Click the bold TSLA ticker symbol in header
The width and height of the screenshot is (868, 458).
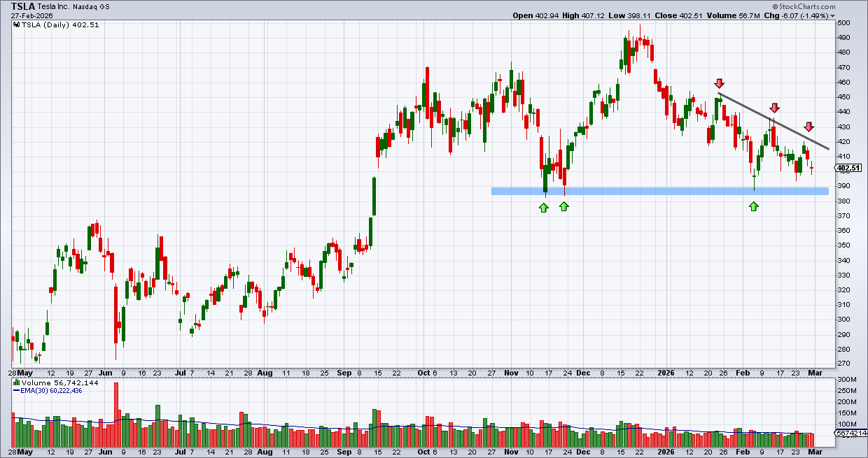tap(22, 6)
